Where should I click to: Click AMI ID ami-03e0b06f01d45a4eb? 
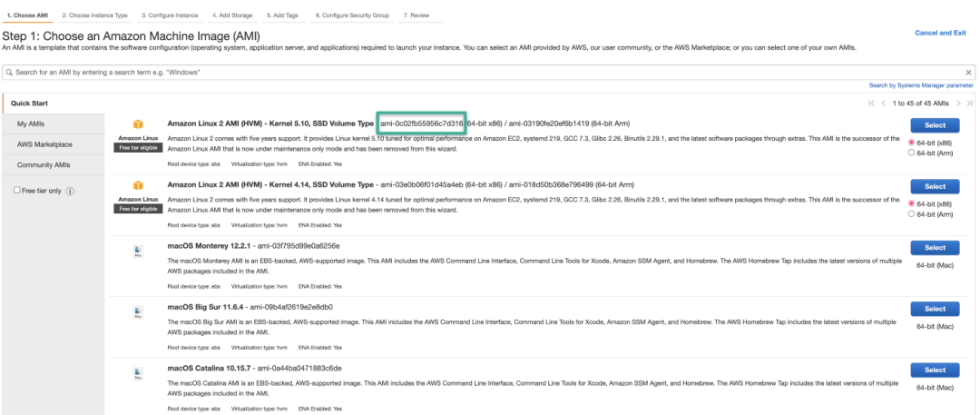pos(422,185)
